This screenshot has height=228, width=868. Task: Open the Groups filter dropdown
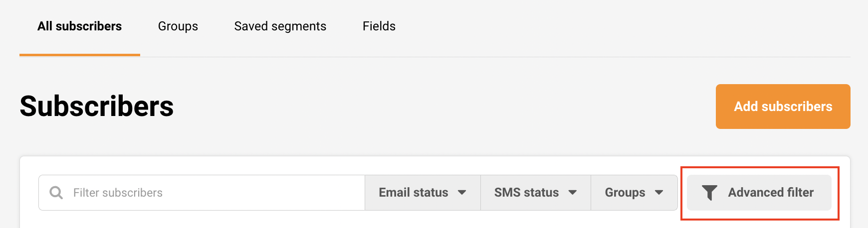tap(634, 193)
